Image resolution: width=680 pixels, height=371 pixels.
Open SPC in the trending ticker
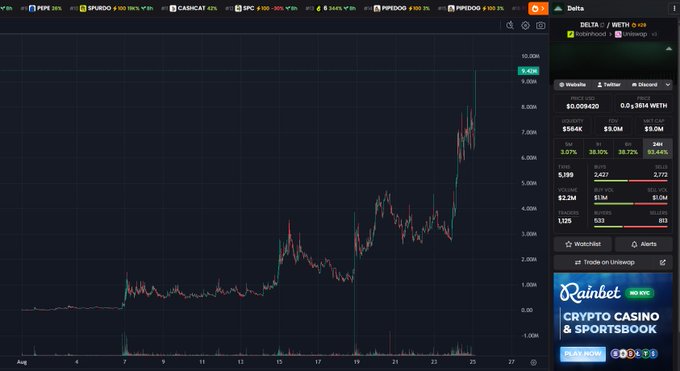pyautogui.click(x=262, y=8)
